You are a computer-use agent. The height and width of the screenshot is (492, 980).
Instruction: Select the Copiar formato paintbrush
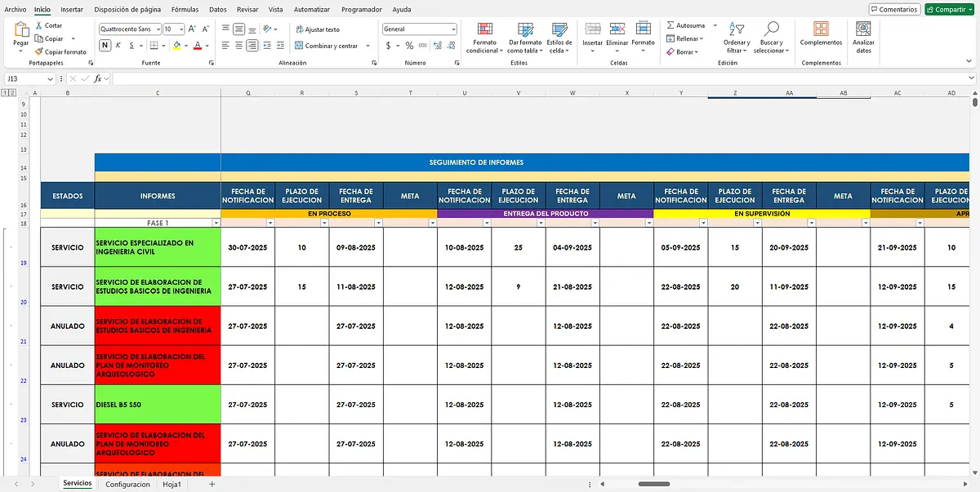[38, 51]
